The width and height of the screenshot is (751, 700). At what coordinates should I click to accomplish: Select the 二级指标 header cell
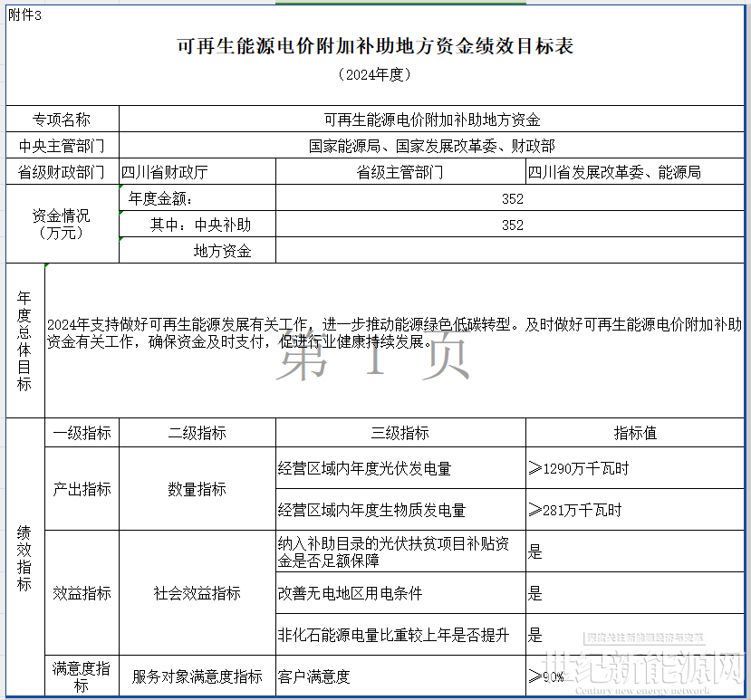click(x=197, y=433)
